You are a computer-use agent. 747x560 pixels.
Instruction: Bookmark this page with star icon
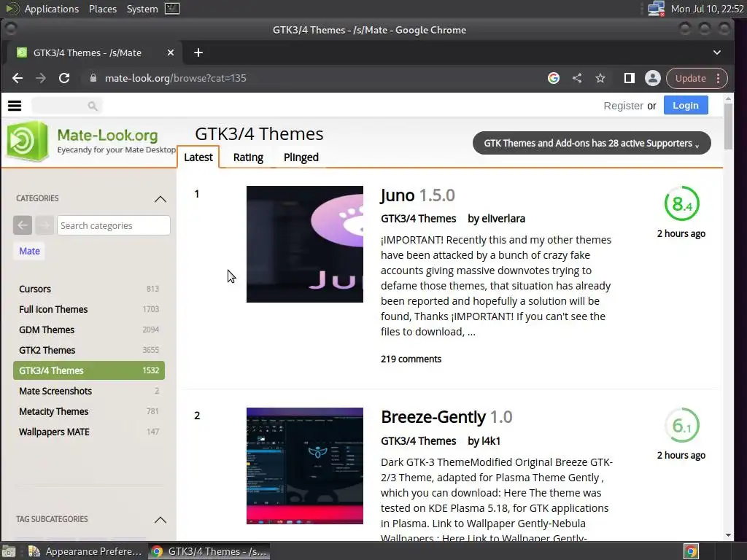click(600, 78)
